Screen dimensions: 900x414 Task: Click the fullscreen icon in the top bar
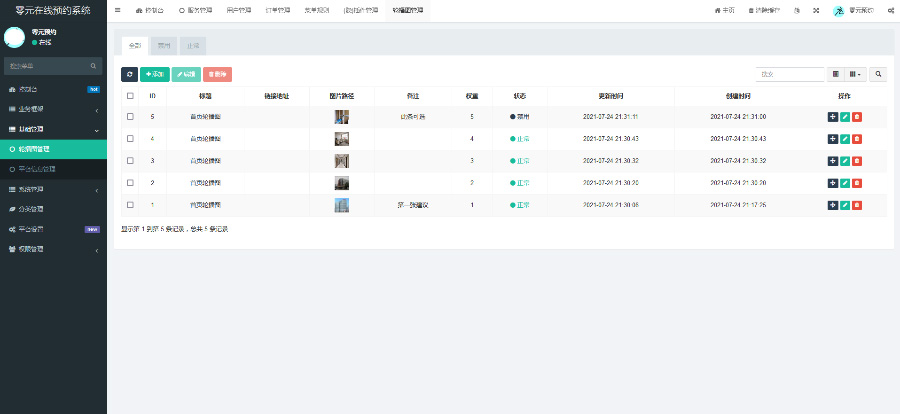(x=816, y=10)
